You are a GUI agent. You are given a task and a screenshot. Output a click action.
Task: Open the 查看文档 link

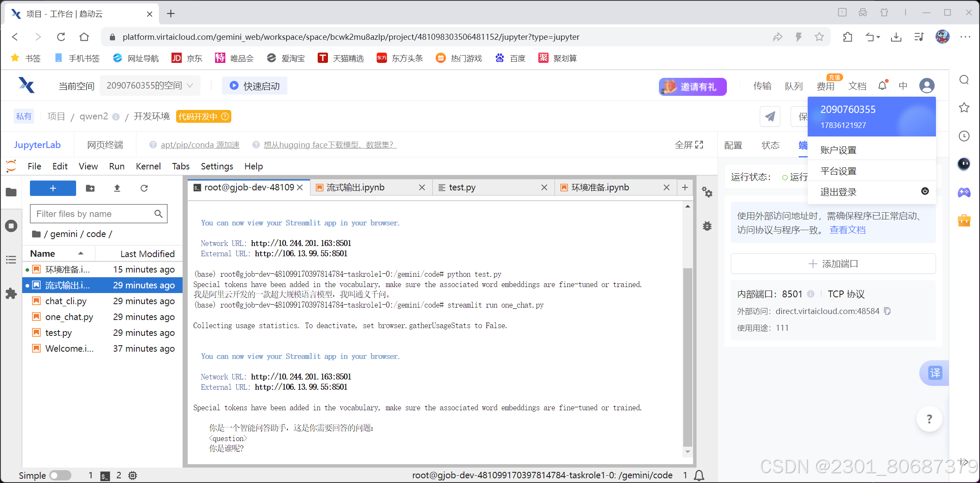847,230
